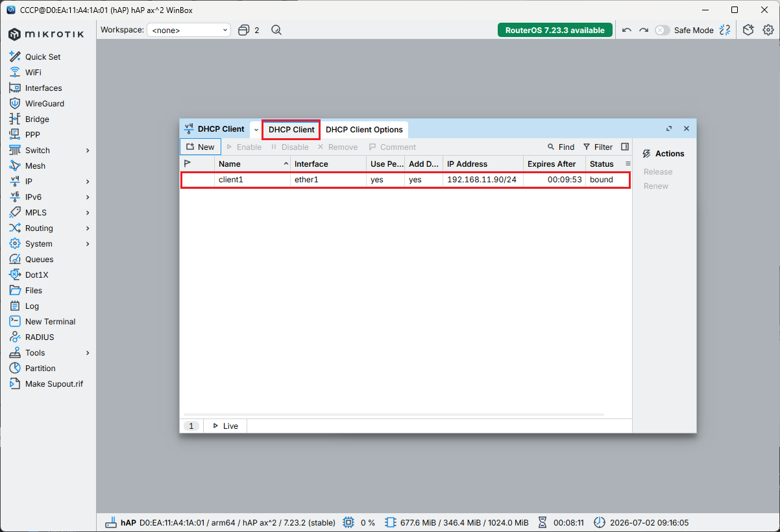The width and height of the screenshot is (780, 532).
Task: Expand the System submenu
Action: click(x=88, y=243)
